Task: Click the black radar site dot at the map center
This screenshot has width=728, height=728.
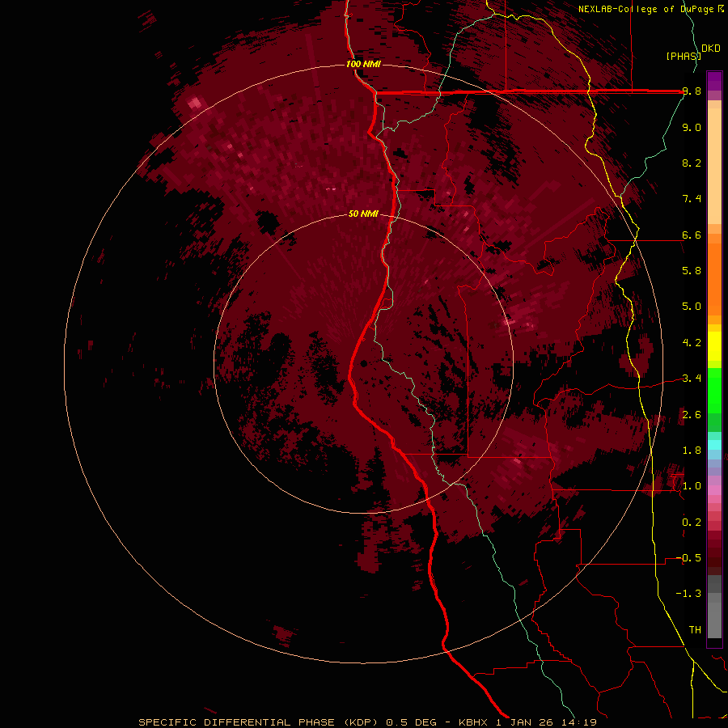Action: [363, 363]
